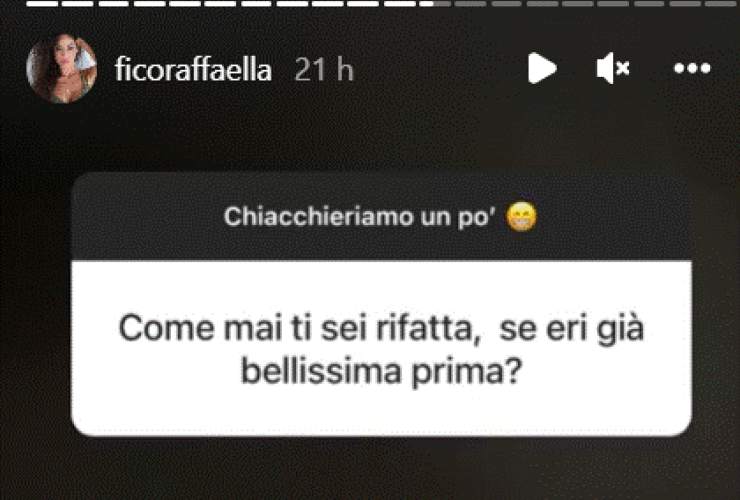Screen dimensions: 740x500
Task: Jump to the second story progress segment
Action: (x=77, y=4)
